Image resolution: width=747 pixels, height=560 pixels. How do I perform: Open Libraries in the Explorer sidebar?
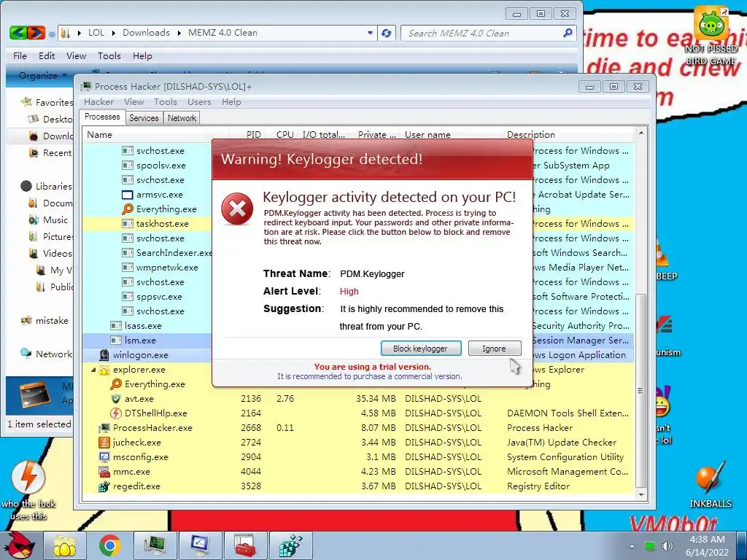point(46,186)
